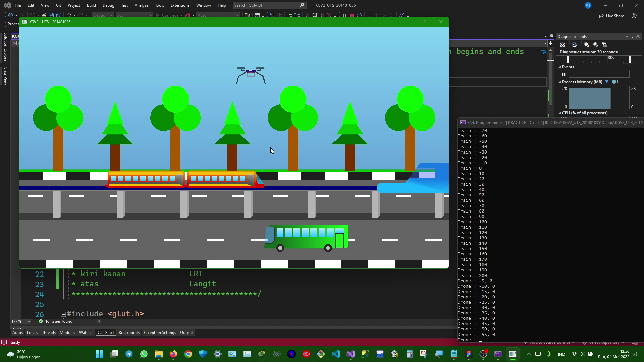
Task: Click the Output diagnostic session export icon
Action: (x=574, y=45)
